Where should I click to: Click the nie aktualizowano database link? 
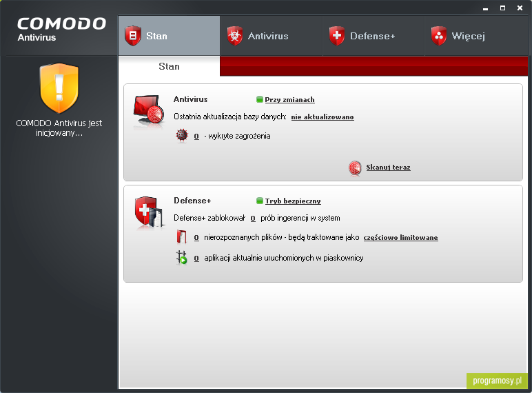(323, 117)
